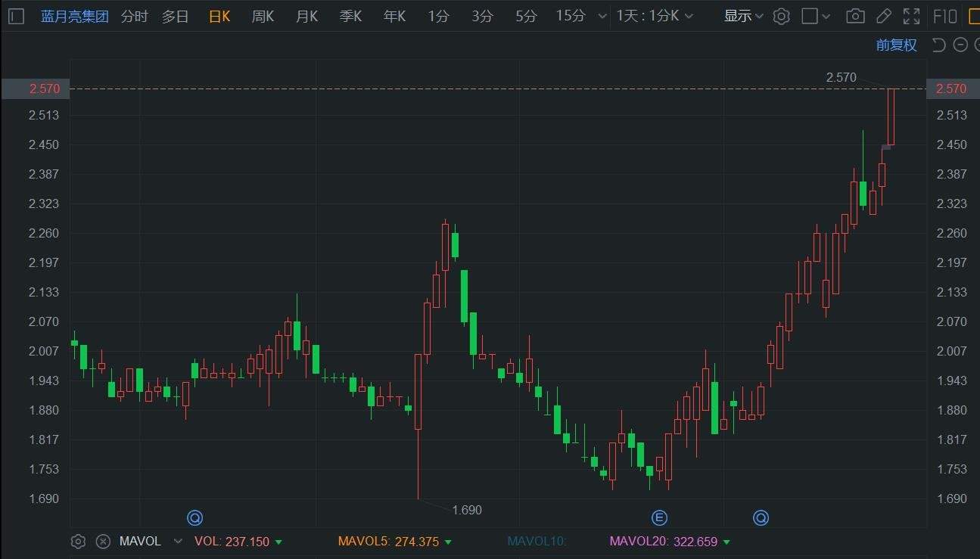This screenshot has width=980, height=559.
Task: Select the 月K monthly tab
Action: coord(306,16)
